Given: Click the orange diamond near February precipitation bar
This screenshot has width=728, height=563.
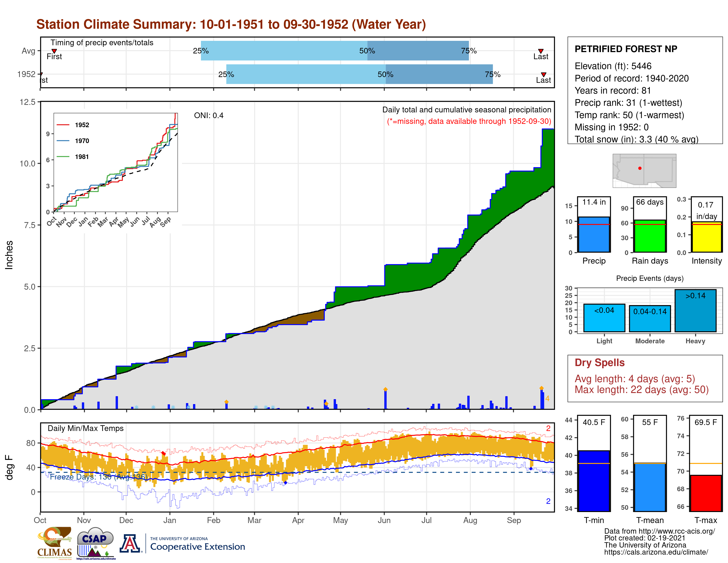Looking at the screenshot, I should (226, 402).
